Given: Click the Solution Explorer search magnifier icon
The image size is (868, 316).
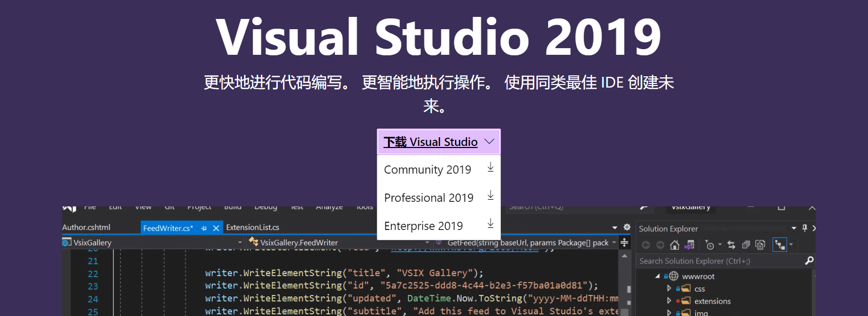Looking at the screenshot, I should (x=809, y=261).
